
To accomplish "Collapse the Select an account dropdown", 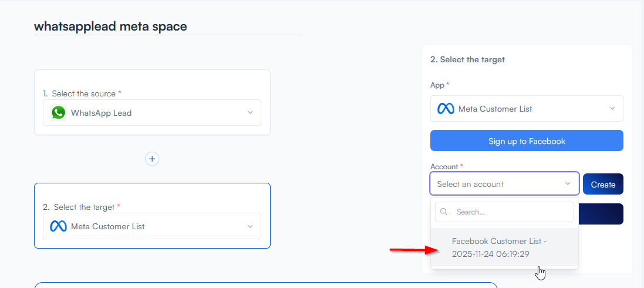I will [x=504, y=184].
